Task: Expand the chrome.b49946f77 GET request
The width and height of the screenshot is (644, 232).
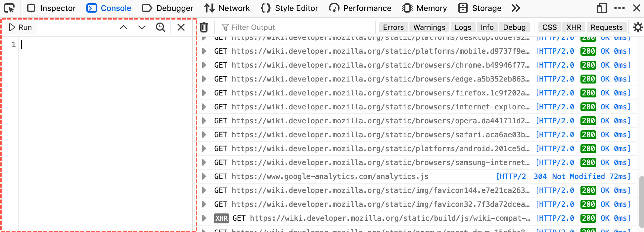Action: coord(204,65)
